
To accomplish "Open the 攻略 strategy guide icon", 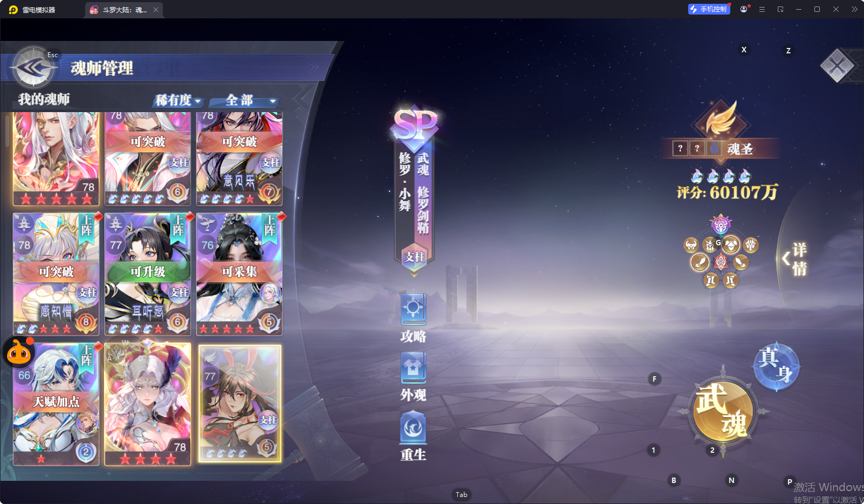I will point(414,318).
